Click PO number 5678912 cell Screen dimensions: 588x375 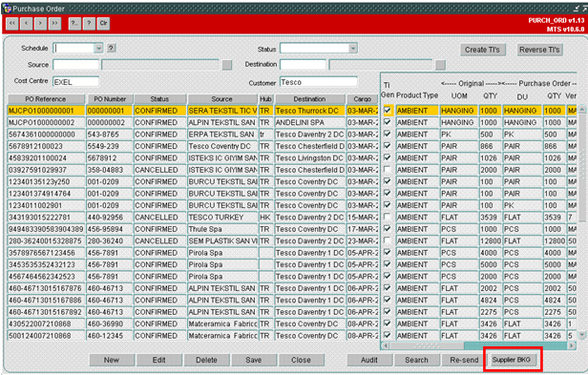(109, 157)
